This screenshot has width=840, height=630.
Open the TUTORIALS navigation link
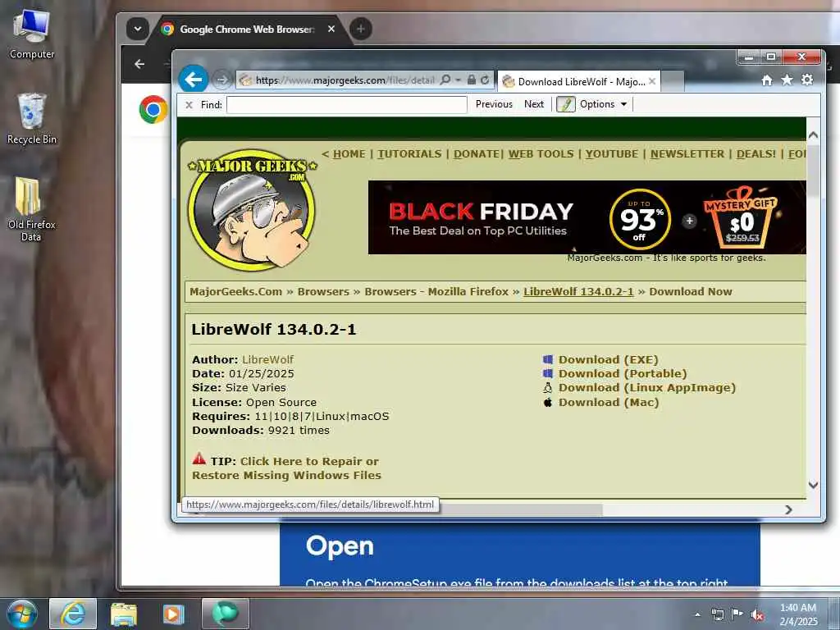point(410,153)
